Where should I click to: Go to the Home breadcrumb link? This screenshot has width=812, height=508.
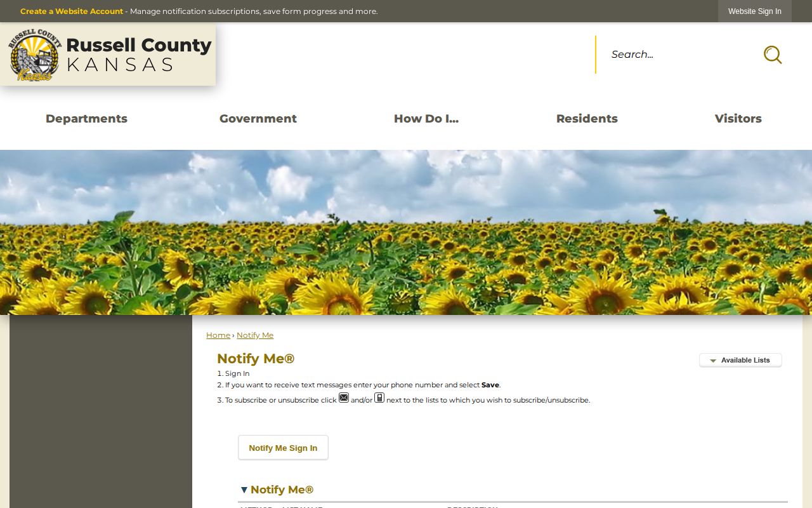(x=218, y=335)
